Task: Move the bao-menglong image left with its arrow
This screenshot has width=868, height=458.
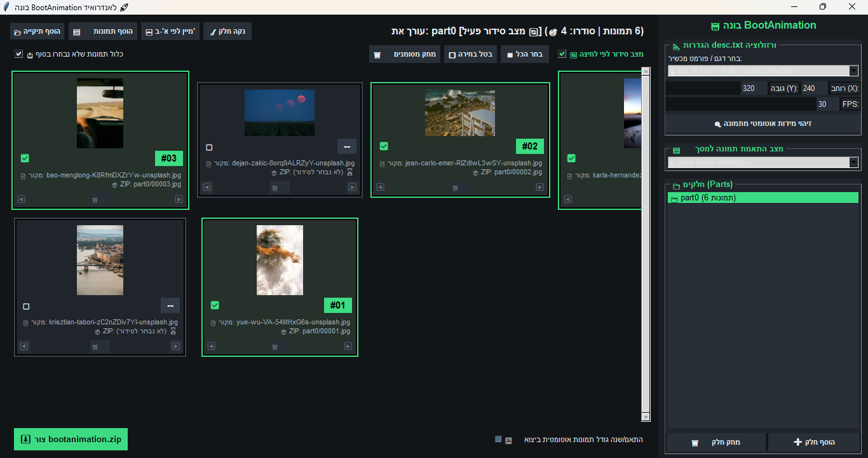Action: pyautogui.click(x=21, y=199)
